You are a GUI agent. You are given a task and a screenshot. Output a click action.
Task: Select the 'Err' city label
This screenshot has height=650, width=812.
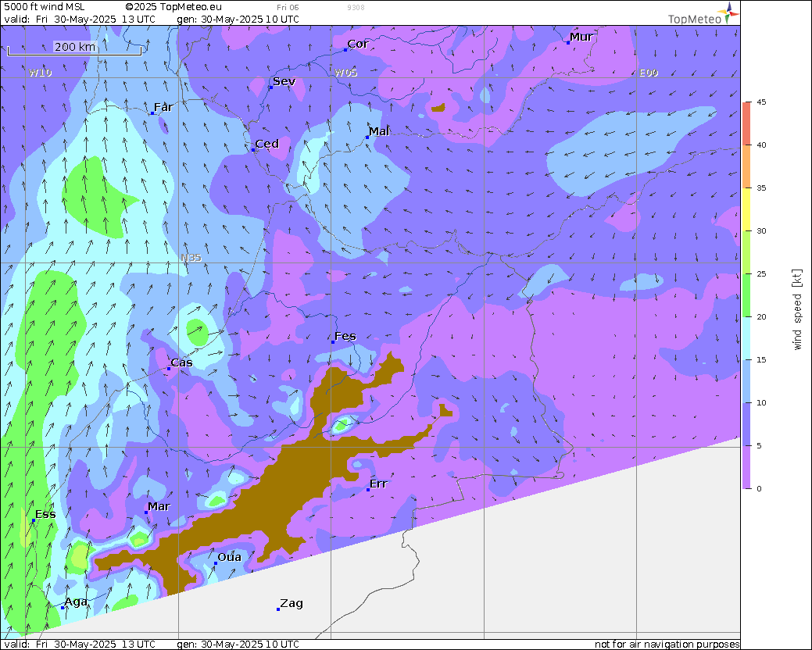[x=378, y=484]
